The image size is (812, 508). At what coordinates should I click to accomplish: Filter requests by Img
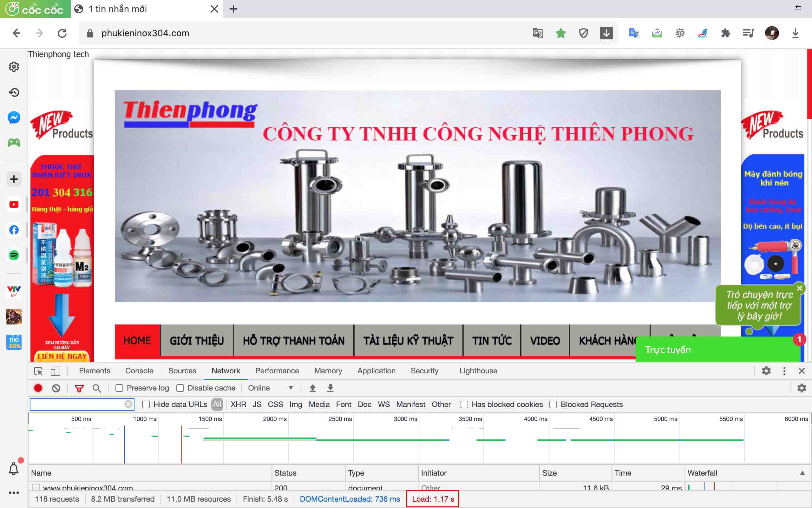[x=296, y=404]
